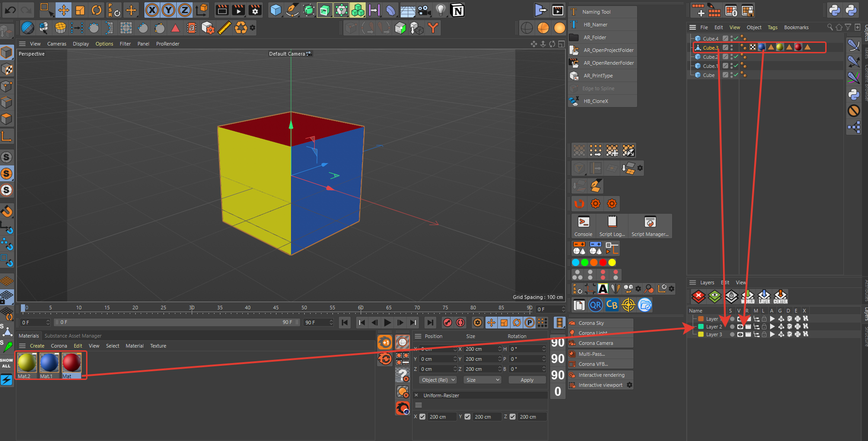Select the Scale tool
868x441 pixels.
[80, 10]
